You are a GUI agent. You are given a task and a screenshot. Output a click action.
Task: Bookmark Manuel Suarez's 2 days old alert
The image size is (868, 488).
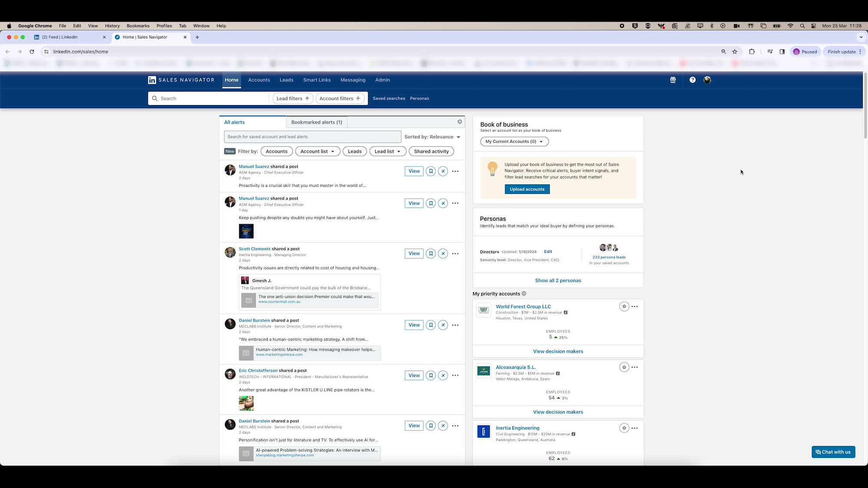(x=431, y=171)
